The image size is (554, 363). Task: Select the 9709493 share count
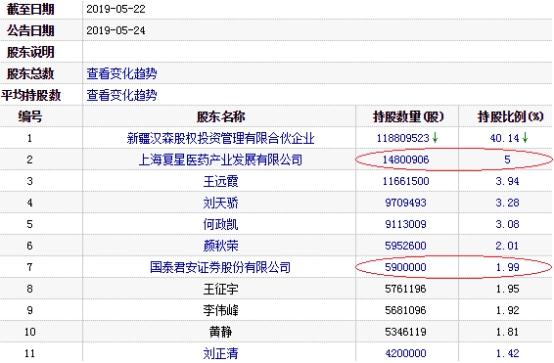point(406,203)
